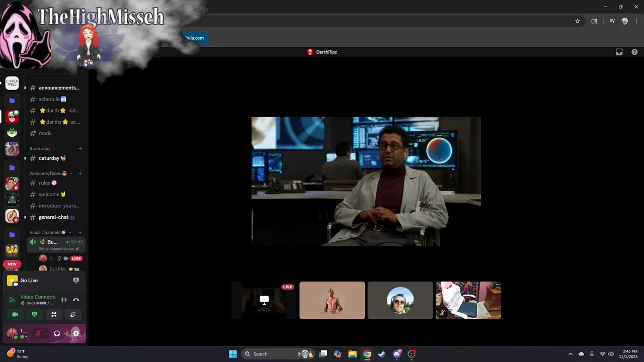Viewport: 644px width, 362px height.
Task: Open the introduce-yourself channel
Action: (x=55, y=206)
